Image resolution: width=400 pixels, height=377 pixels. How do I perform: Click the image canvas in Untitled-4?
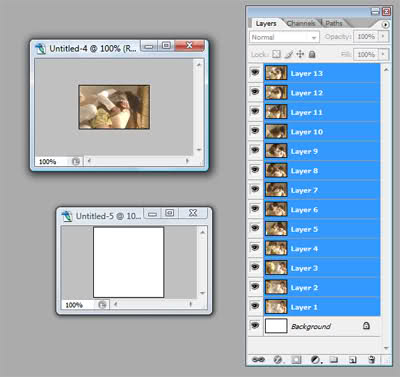click(x=114, y=107)
